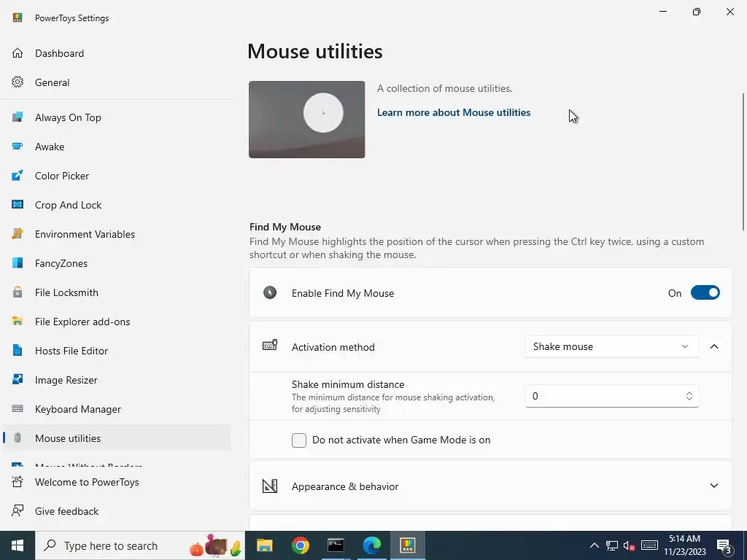
Task: Open the taskbar clock and date
Action: coord(684,545)
